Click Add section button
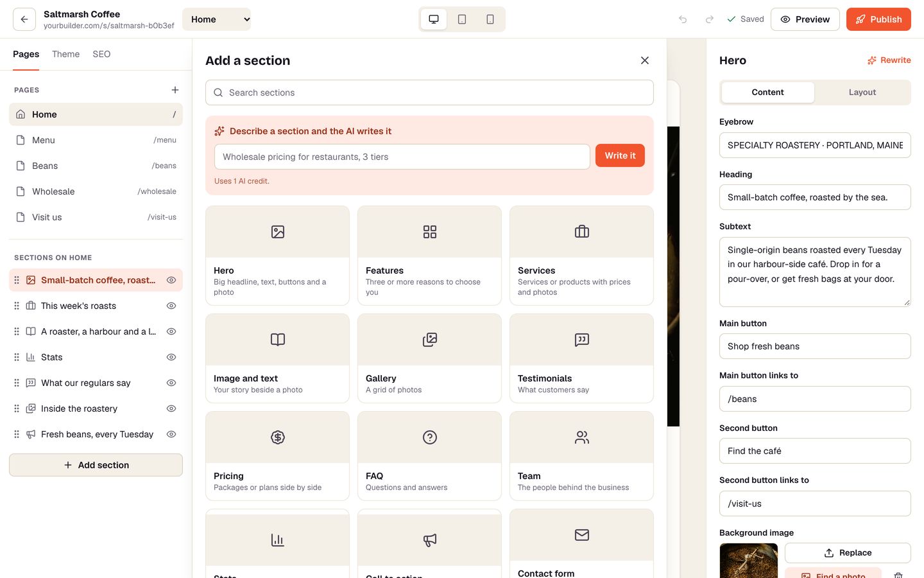This screenshot has height=578, width=924. [x=96, y=465]
